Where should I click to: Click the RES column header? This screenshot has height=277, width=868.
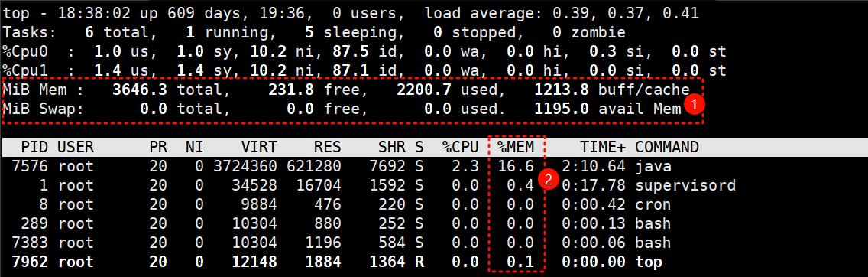[327, 147]
